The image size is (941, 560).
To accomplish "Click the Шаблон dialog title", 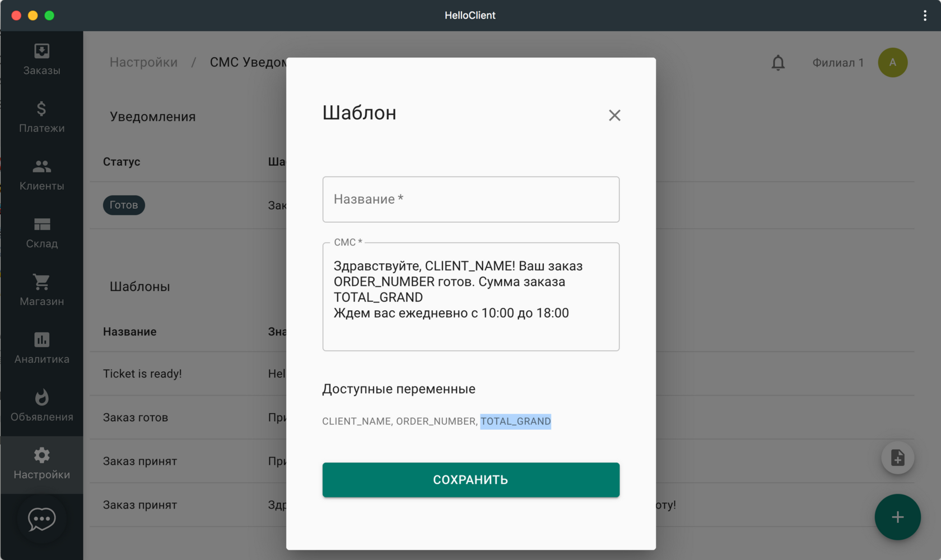I will [359, 113].
